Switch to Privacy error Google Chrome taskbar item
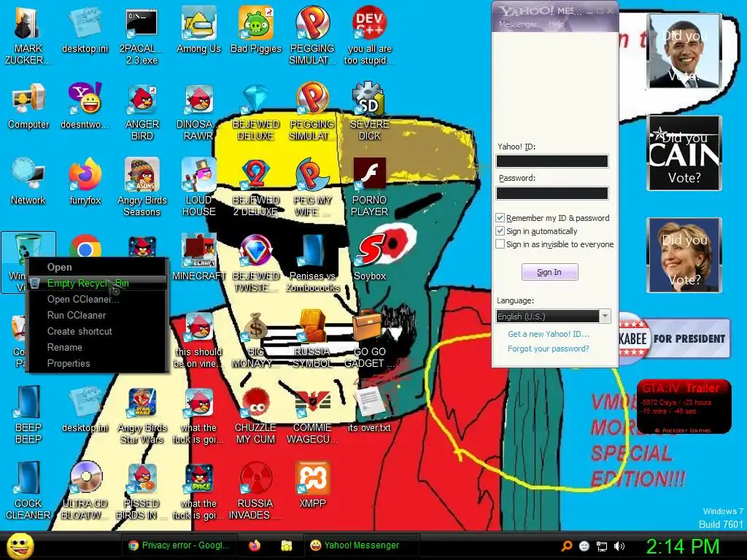This screenshot has height=560, width=747. pos(179,545)
